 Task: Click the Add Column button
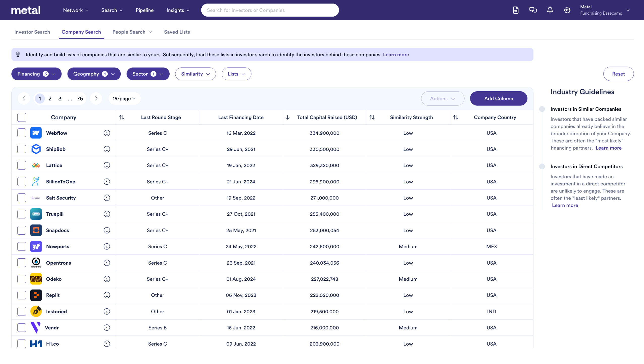coord(498,98)
